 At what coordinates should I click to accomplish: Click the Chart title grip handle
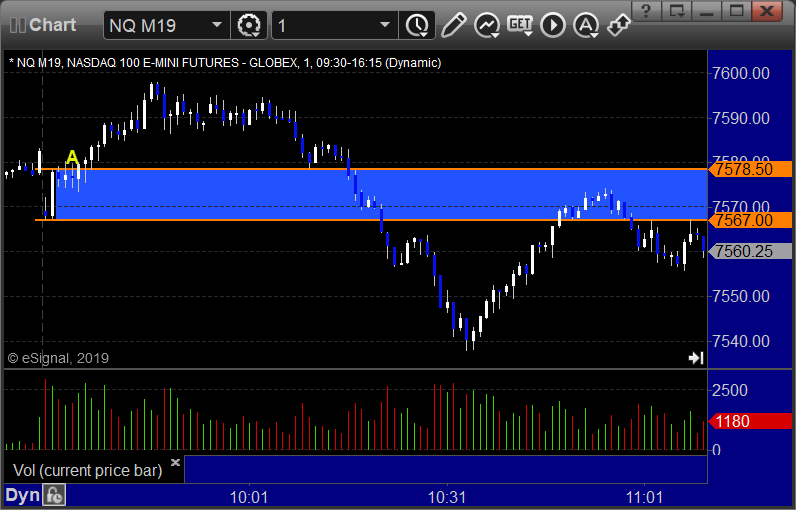pyautogui.click(x=17, y=25)
